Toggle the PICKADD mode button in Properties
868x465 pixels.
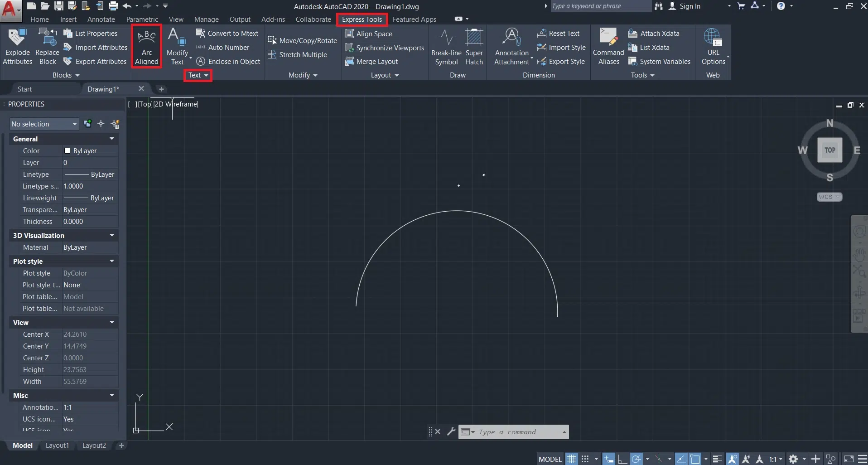tap(88, 123)
